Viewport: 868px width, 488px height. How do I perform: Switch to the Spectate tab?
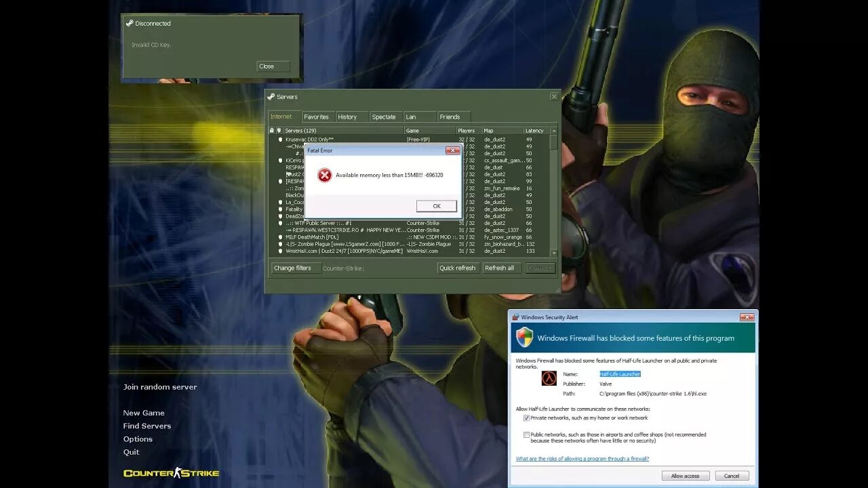(x=385, y=117)
